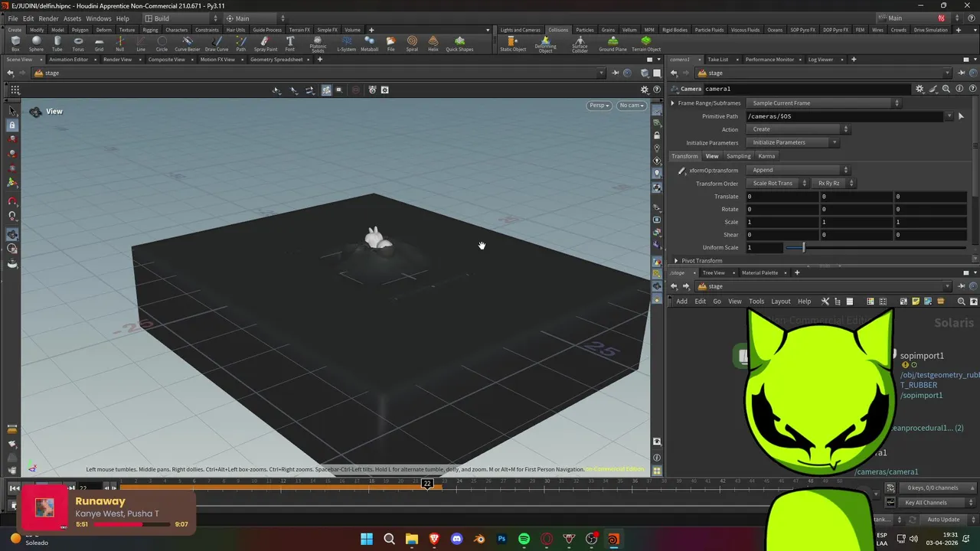Switch to the Sampling parameter tab
Viewport: 980px width, 551px height.
[x=738, y=156]
